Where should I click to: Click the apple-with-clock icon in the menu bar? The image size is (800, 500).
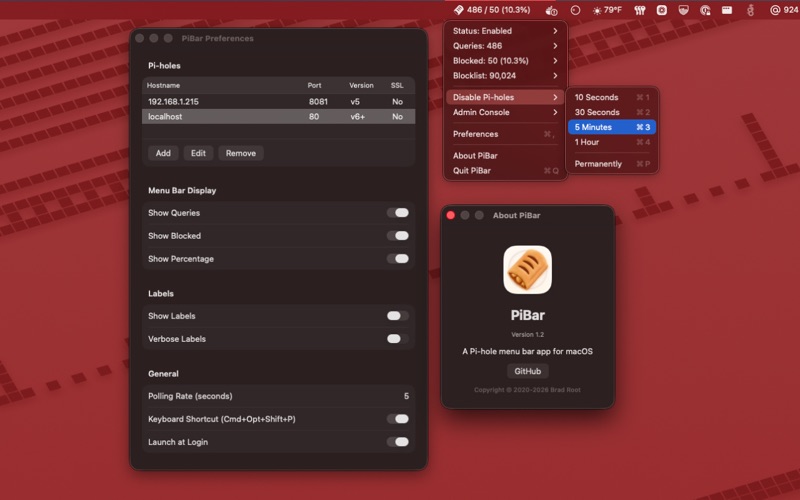pyautogui.click(x=552, y=10)
